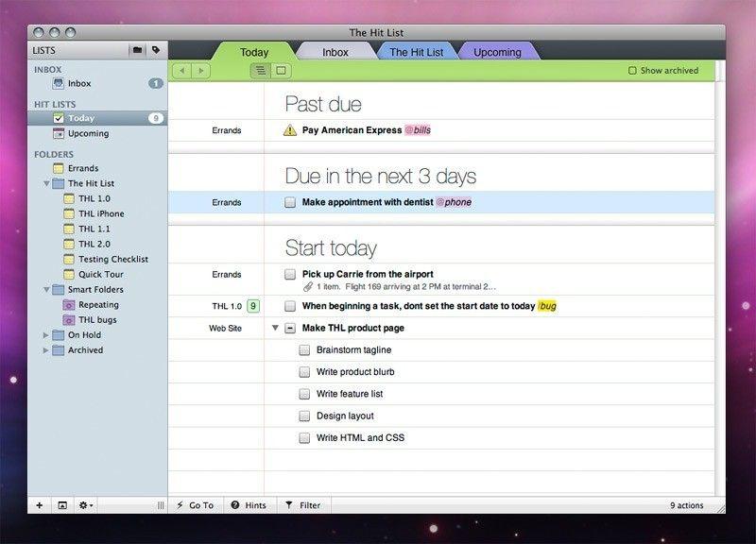Enable the Show archived checkbox
This screenshot has width=756, height=544.
[x=632, y=71]
